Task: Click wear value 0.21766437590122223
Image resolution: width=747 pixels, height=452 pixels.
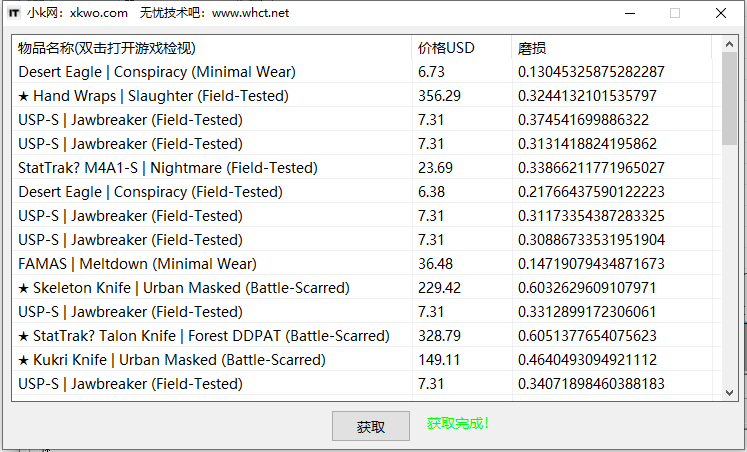Action: 591,191
